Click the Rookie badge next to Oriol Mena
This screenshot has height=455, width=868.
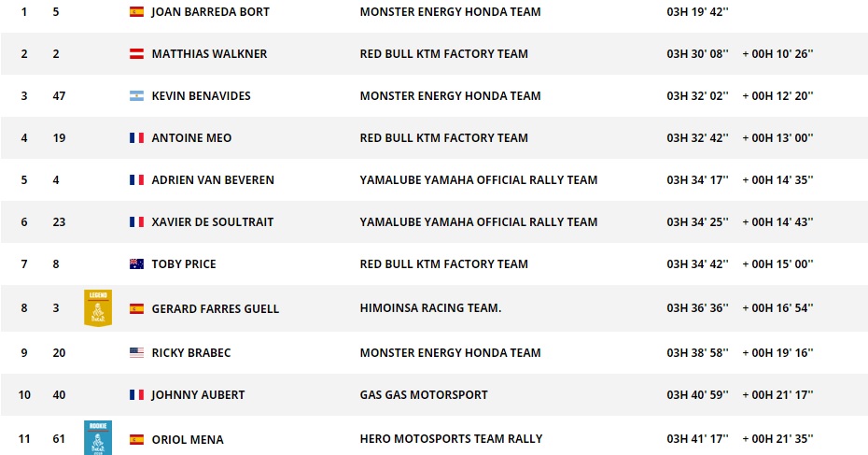tap(98, 437)
